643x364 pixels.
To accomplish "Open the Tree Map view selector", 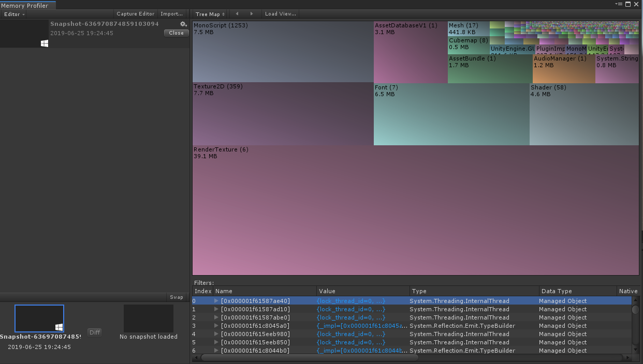I will point(209,14).
